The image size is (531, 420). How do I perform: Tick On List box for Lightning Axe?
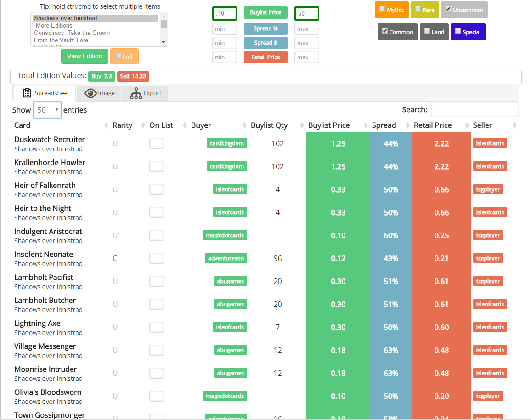click(x=157, y=327)
